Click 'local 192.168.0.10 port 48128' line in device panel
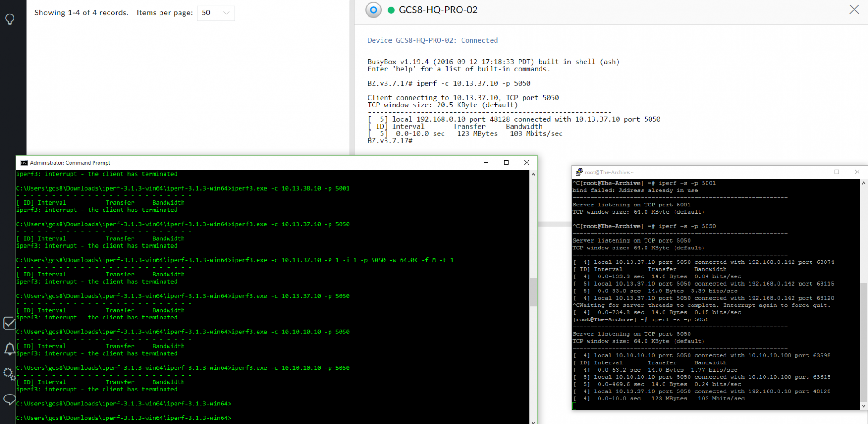 [x=514, y=119]
